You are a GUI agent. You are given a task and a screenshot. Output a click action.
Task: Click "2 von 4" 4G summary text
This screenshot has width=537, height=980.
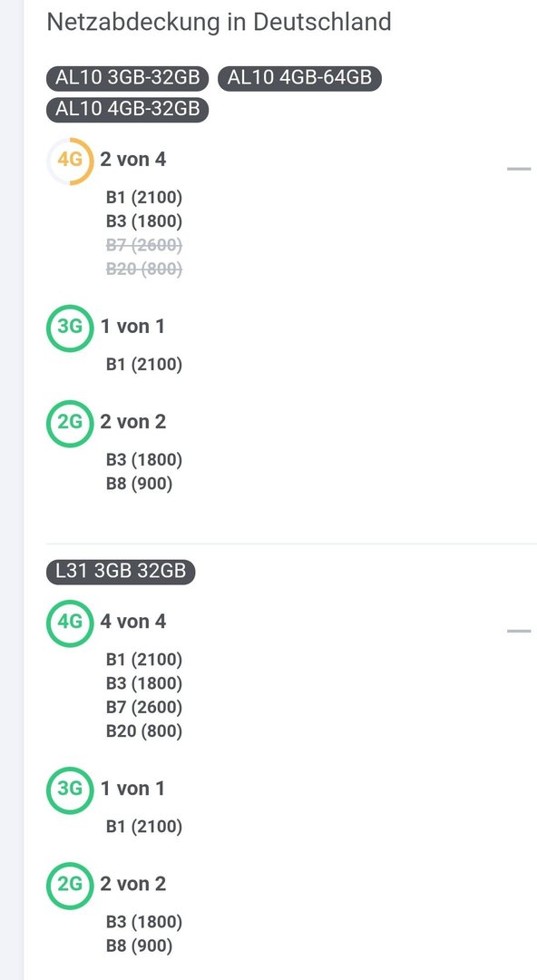click(x=133, y=160)
